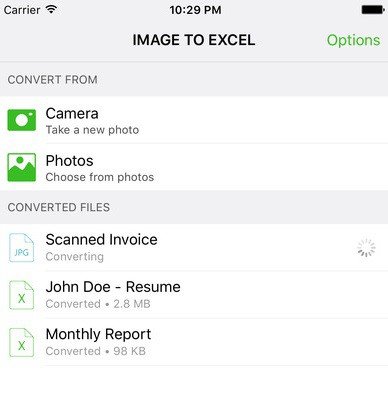Tap the Carrier label in status bar
The height and width of the screenshot is (396, 388).
coord(22,10)
